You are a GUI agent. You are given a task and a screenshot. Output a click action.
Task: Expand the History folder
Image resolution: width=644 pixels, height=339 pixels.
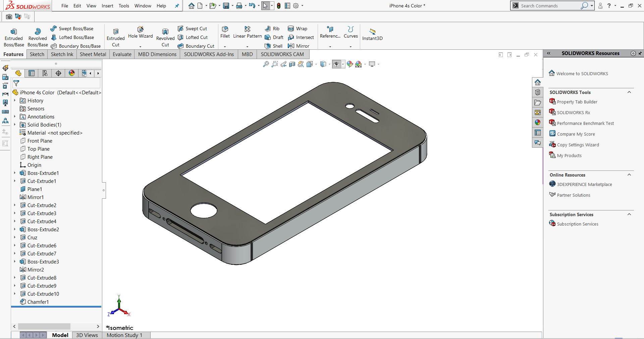tap(15, 100)
